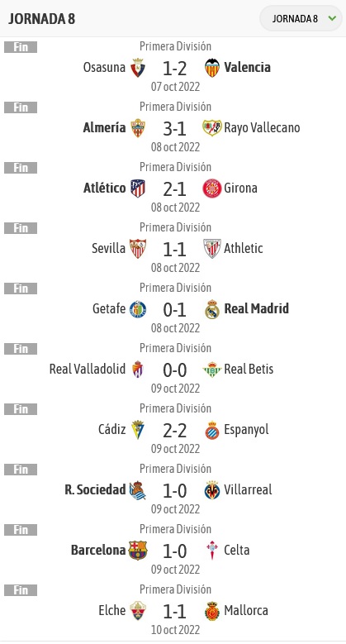Image resolution: width=346 pixels, height=644 pixels.
Task: Click the Celta cross crest
Action: tap(212, 551)
